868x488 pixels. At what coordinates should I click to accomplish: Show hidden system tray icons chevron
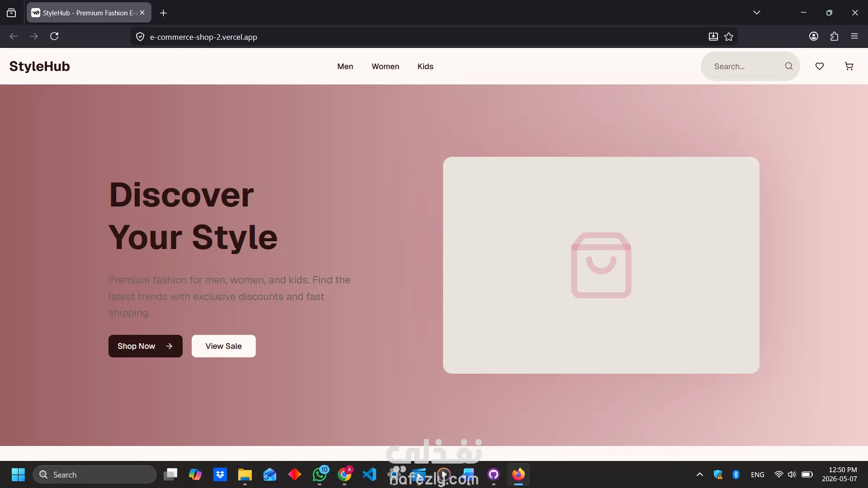700,474
